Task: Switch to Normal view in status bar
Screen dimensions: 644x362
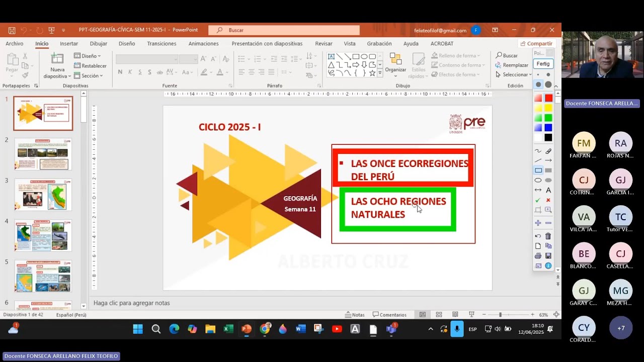Action: (x=423, y=315)
